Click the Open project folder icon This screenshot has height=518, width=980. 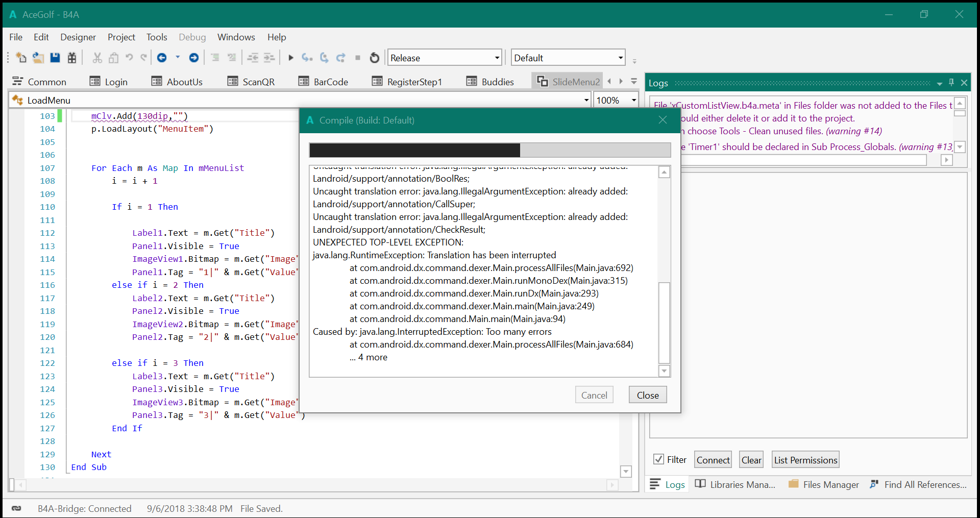pyautogui.click(x=38, y=58)
